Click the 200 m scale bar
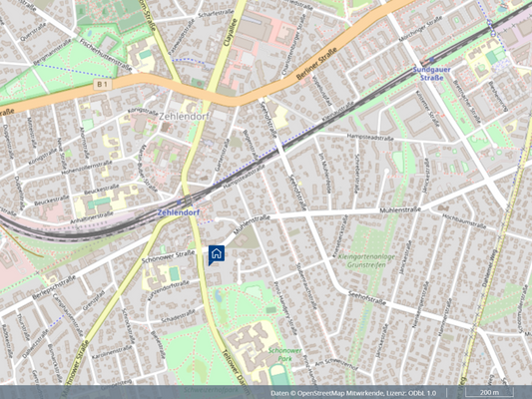The image size is (532, 399). (x=490, y=393)
